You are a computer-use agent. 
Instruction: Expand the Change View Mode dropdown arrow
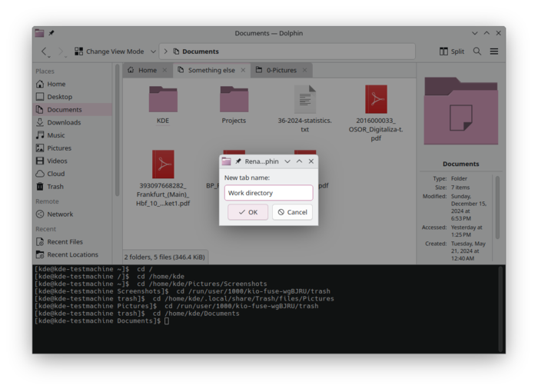[x=151, y=51]
